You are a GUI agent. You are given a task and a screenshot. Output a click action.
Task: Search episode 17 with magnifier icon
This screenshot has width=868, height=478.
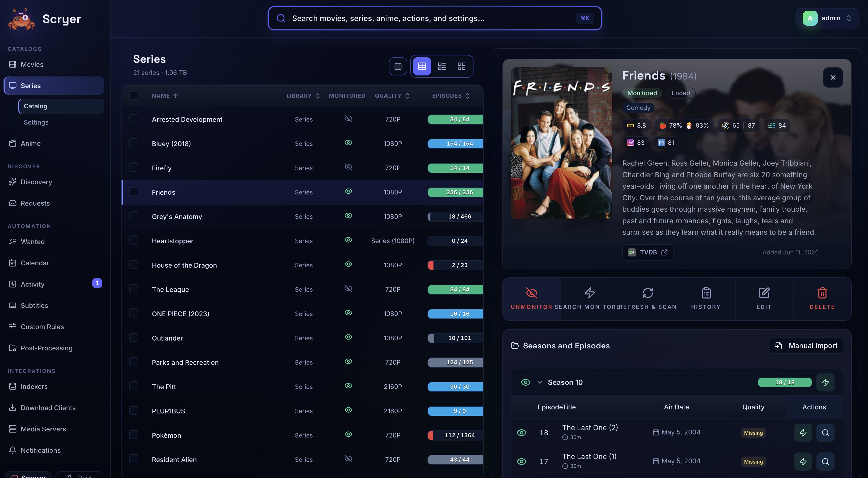[825, 462]
